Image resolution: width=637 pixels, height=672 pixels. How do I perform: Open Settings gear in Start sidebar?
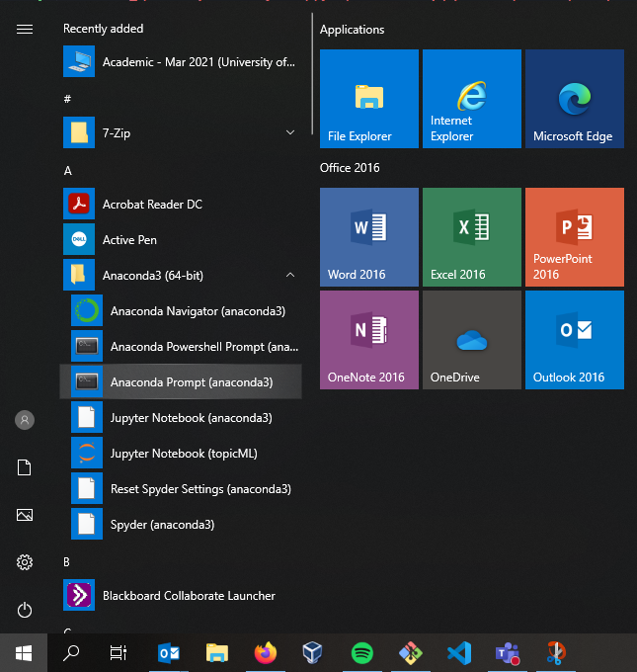click(25, 562)
